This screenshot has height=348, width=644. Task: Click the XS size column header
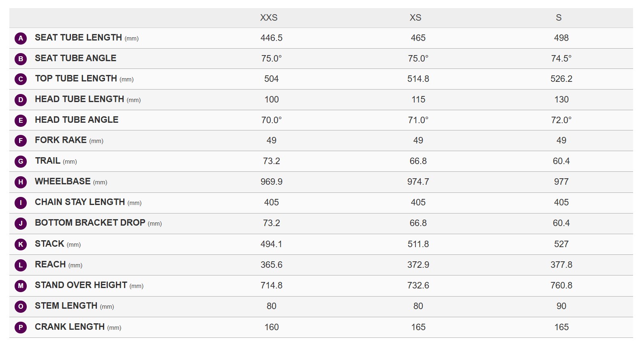[x=415, y=18]
